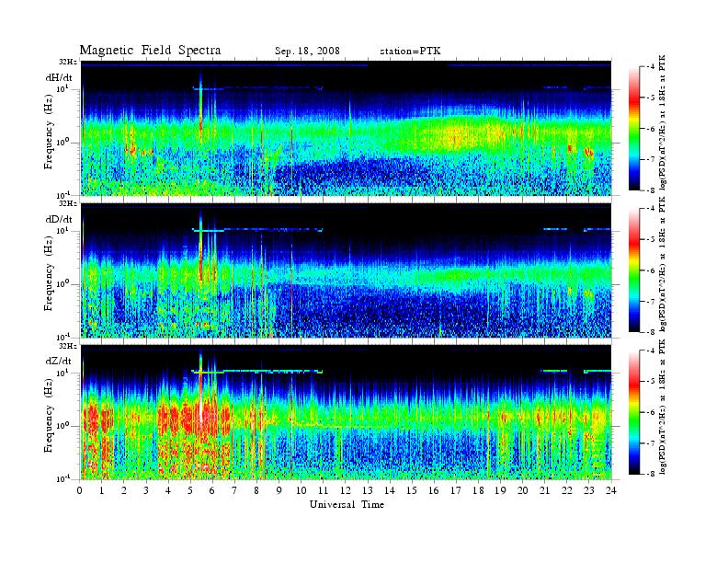Click the "-6" tick on the dD/dt colorbar
This screenshot has width=728, height=563.
[651, 270]
